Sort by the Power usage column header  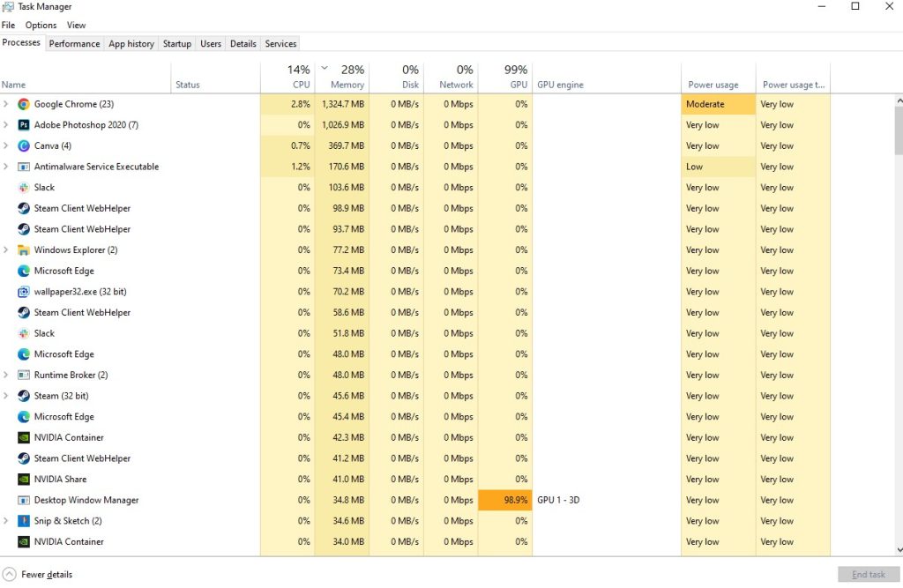[x=718, y=78]
